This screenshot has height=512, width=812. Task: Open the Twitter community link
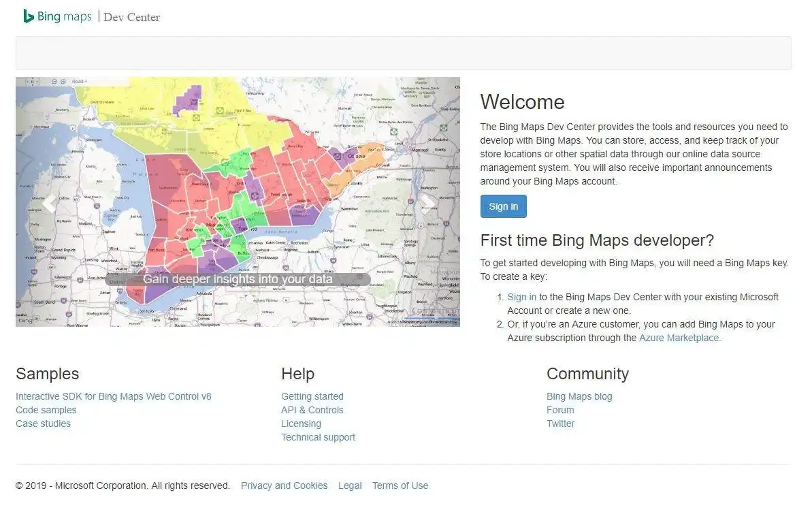[x=560, y=423]
